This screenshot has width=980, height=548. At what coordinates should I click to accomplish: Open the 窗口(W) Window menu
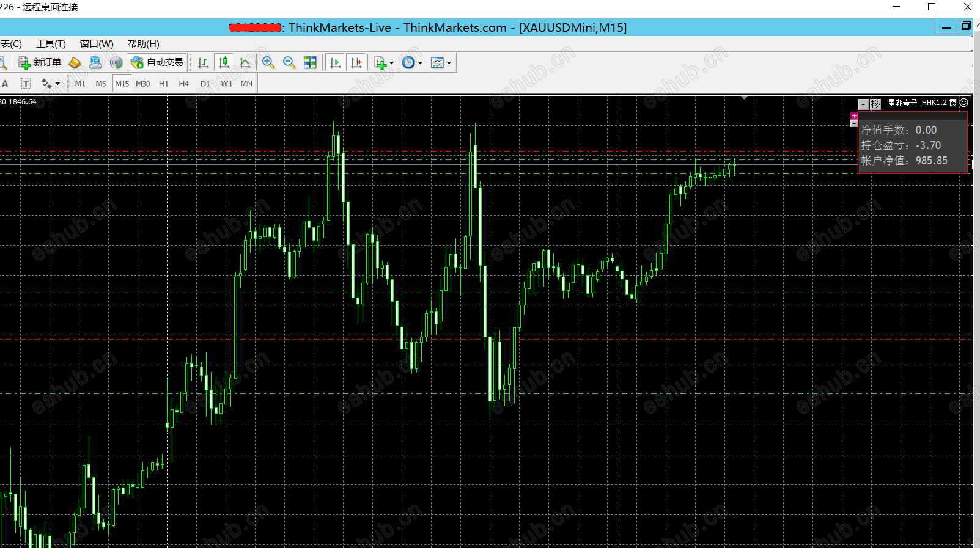(97, 44)
